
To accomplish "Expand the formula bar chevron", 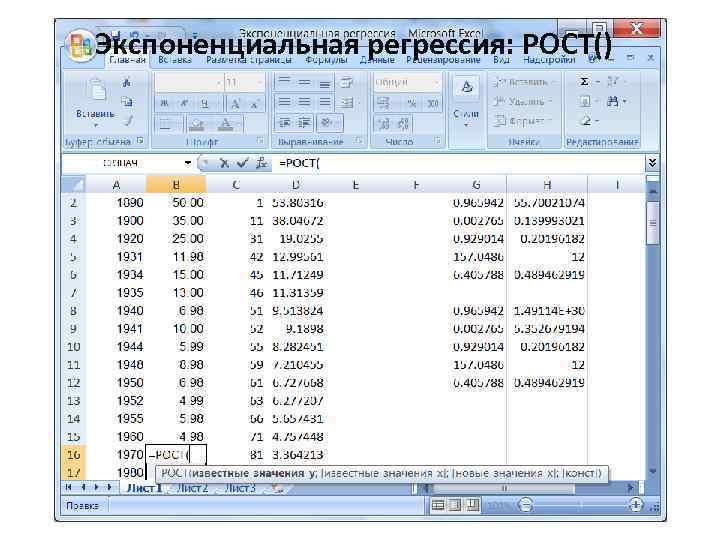I will pyautogui.click(x=652, y=163).
